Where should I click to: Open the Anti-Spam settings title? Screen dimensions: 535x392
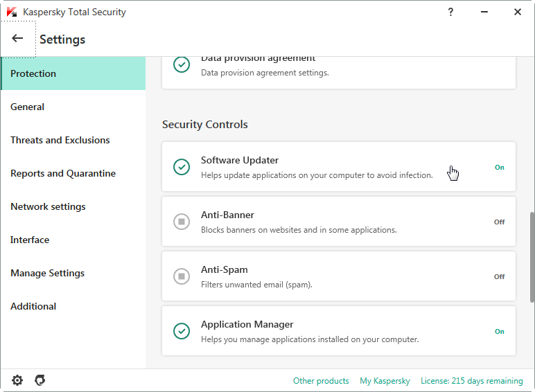tap(224, 269)
